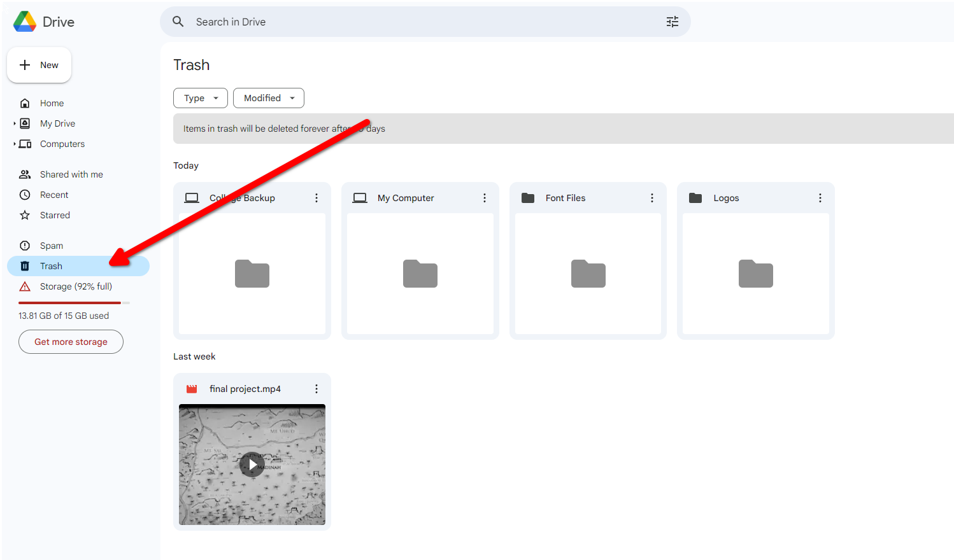
Task: Click the Google Drive logo
Action: (x=25, y=22)
